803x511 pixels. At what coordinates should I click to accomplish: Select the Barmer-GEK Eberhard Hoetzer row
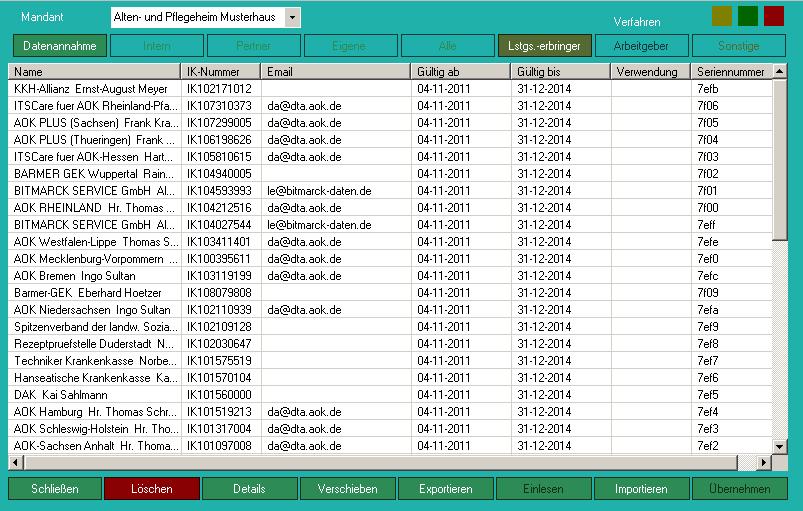tap(390, 293)
